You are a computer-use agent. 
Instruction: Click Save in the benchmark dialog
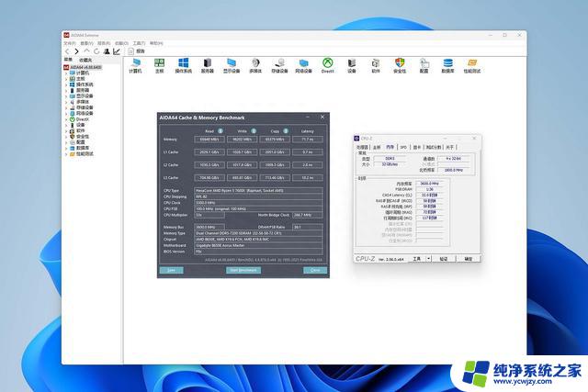click(172, 270)
